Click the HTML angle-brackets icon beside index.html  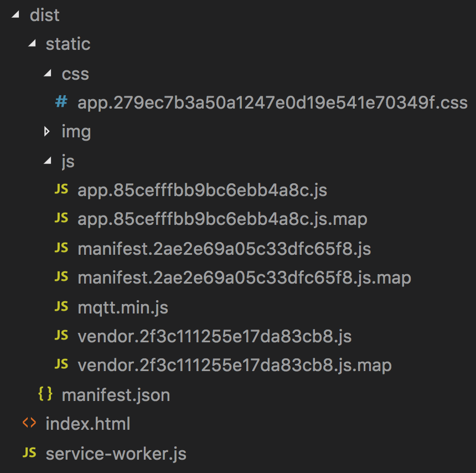click(x=29, y=423)
